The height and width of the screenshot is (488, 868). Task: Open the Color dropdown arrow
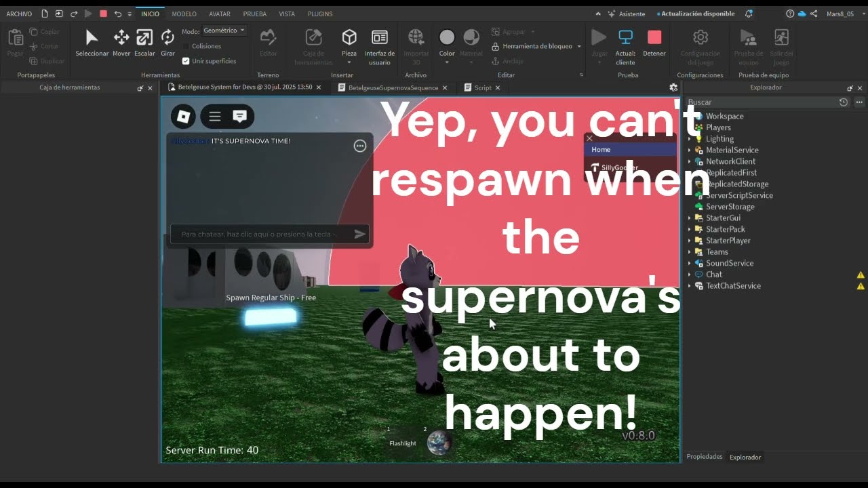tap(447, 62)
